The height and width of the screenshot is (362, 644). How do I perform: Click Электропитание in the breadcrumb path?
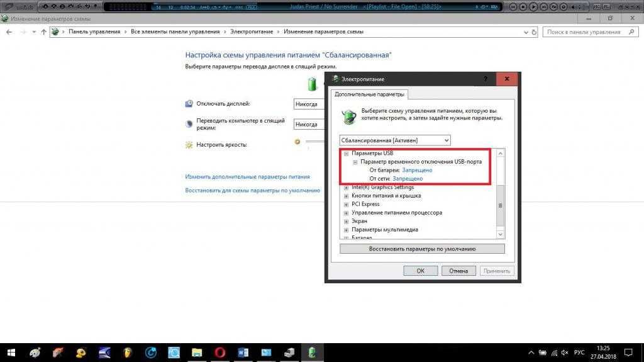pos(252,31)
